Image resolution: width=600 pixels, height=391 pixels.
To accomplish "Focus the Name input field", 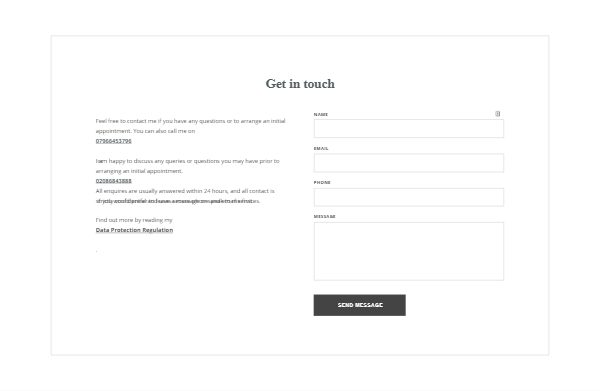I will point(409,128).
